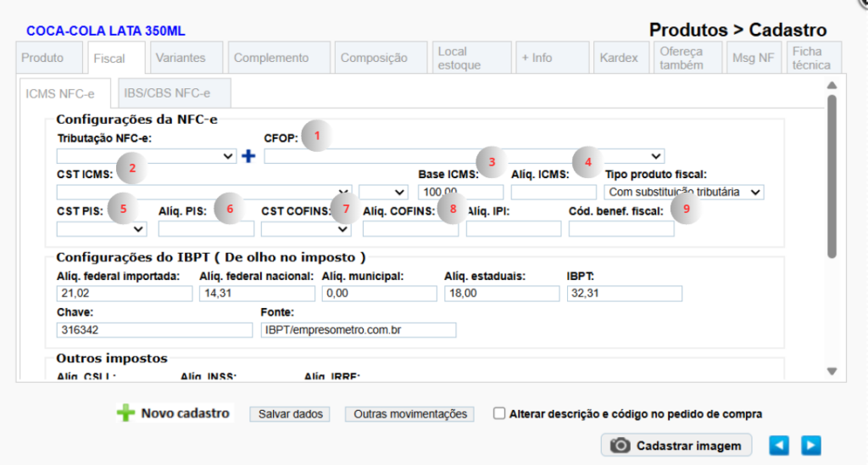Click the Alíq. estaduais field
Viewport: 868px width, 465px height.
click(502, 294)
